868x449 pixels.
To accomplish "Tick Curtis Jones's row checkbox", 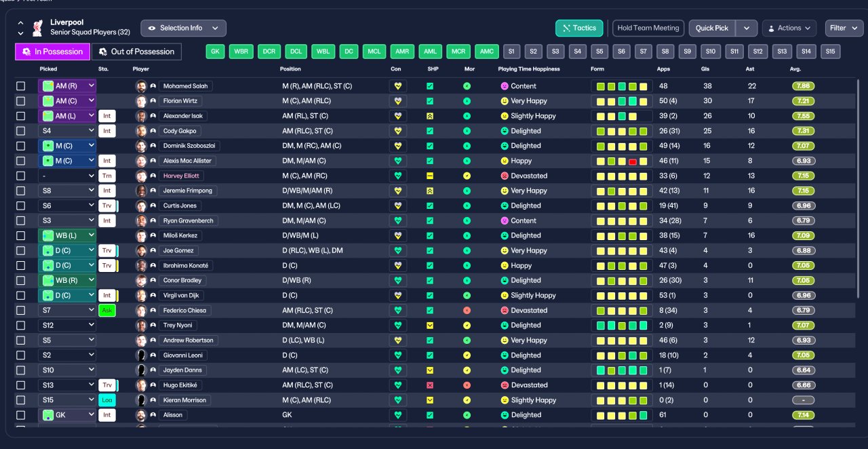I will click(x=21, y=206).
